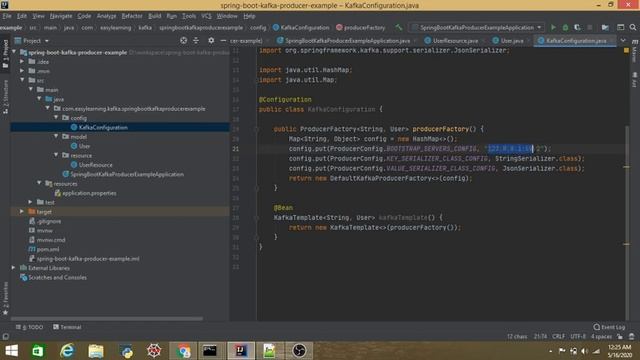640x360 pixels.
Task: Select UserResource class in project tree
Action: [96, 165]
